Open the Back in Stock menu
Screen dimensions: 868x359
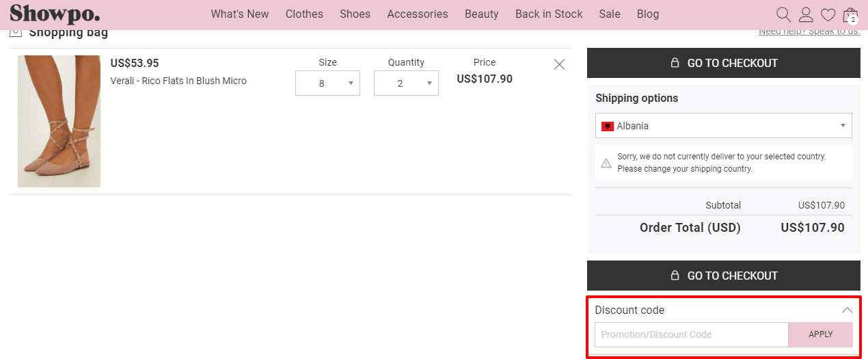click(549, 14)
